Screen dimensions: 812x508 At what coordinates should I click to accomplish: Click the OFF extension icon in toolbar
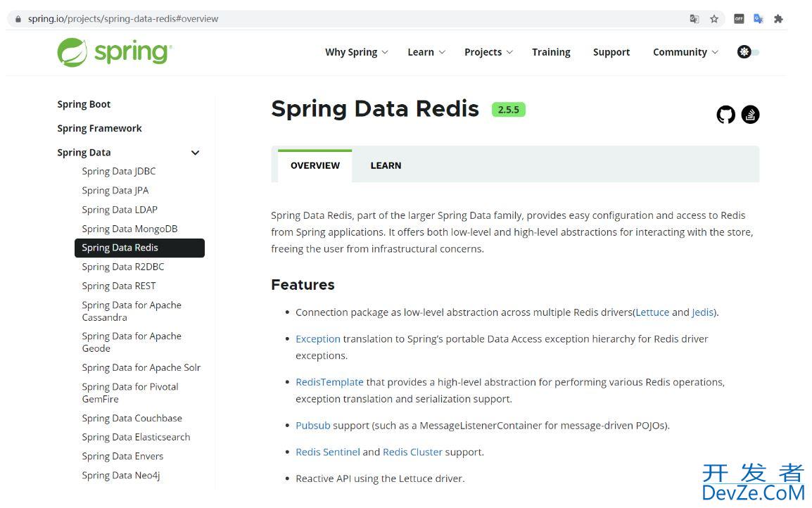[739, 19]
